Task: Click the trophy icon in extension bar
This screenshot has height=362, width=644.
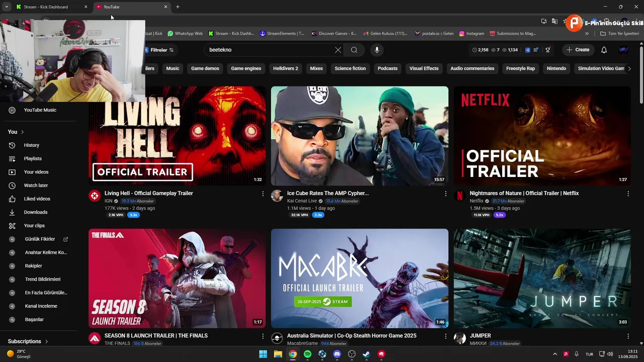Action: coord(548,50)
